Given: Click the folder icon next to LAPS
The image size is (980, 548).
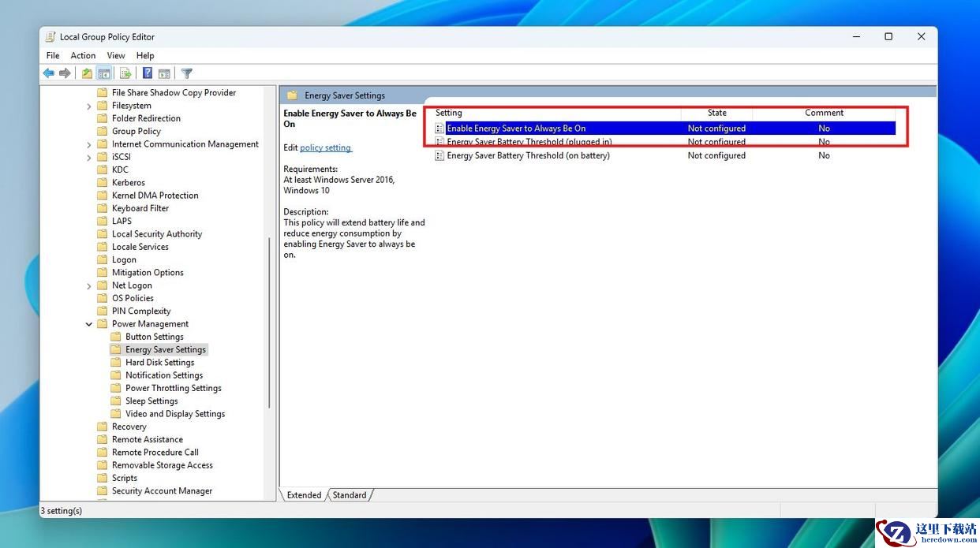Looking at the screenshot, I should [x=102, y=221].
